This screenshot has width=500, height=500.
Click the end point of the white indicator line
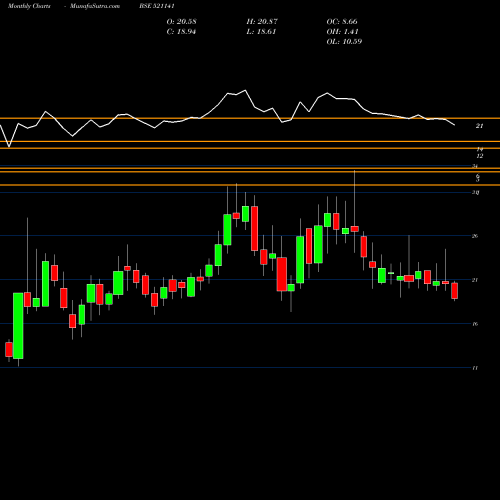click(x=455, y=125)
